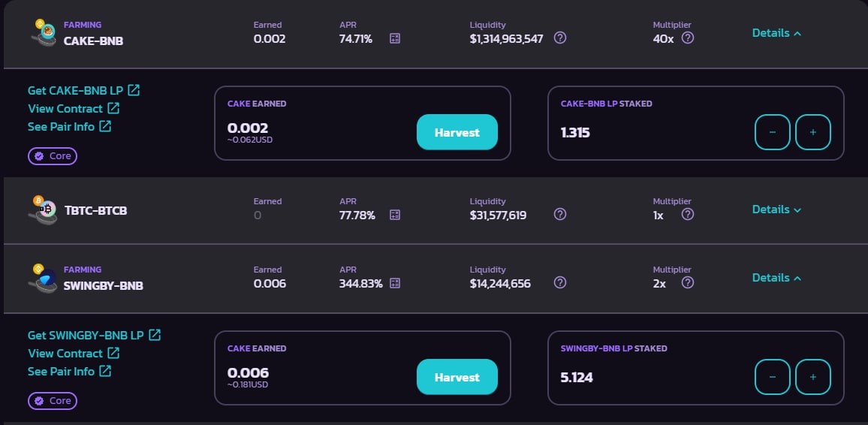Viewport: 868px width, 425px height.
Task: Click liquidity help icon for TBTC-BTCB
Action: tap(560, 214)
